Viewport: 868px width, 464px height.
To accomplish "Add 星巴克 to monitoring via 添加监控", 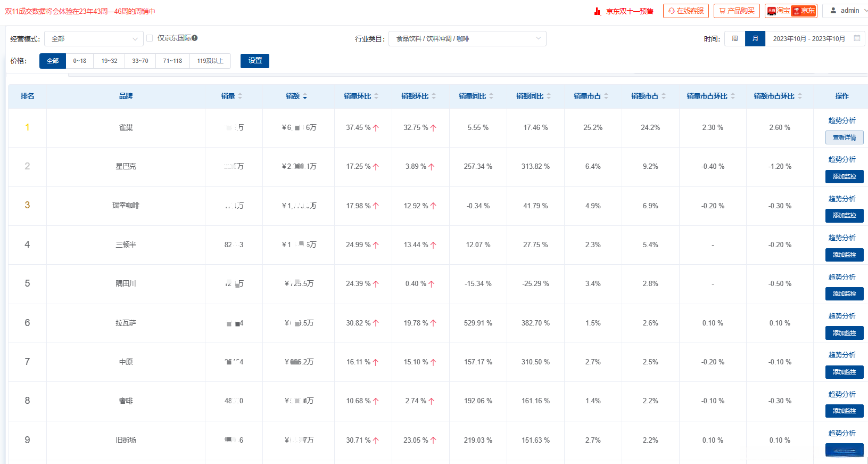I will (x=845, y=176).
